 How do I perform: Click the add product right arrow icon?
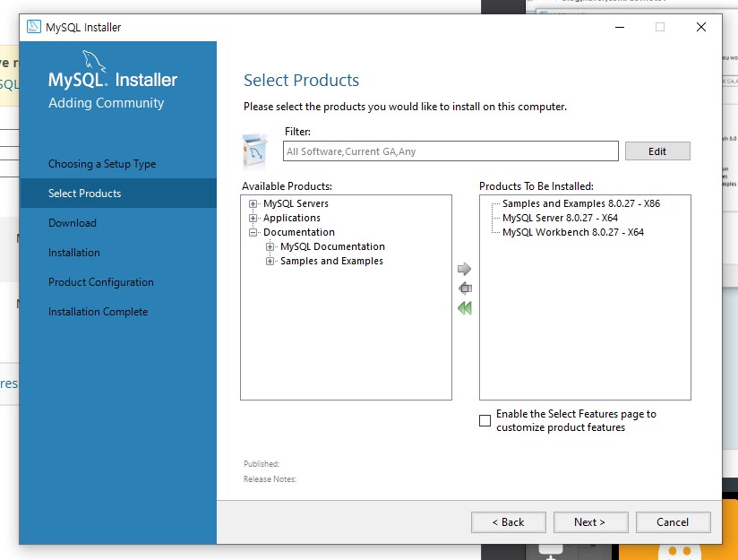pyautogui.click(x=464, y=269)
